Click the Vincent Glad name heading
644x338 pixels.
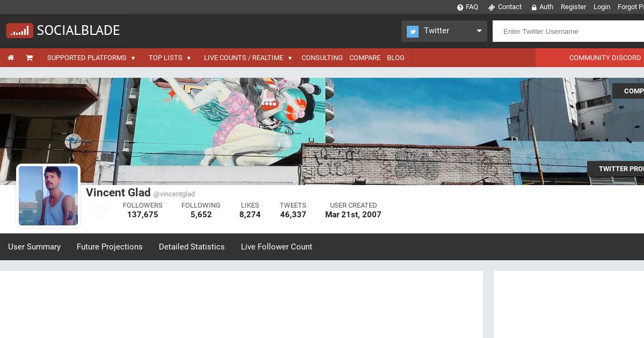(x=118, y=193)
